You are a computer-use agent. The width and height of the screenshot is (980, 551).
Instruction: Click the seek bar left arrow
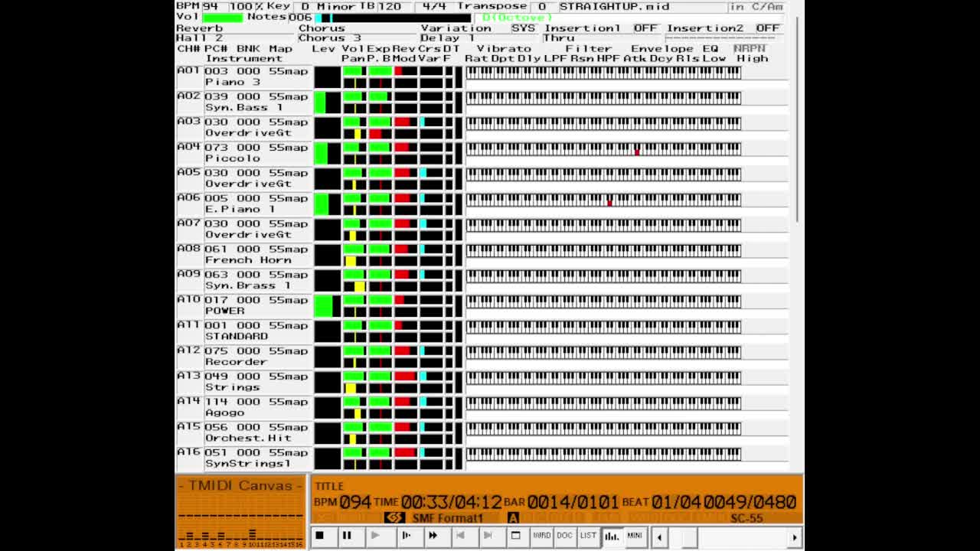[x=660, y=537]
